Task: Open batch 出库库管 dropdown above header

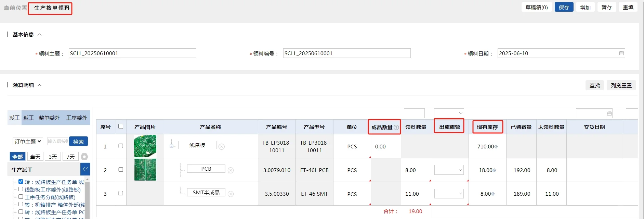Action: click(x=449, y=113)
